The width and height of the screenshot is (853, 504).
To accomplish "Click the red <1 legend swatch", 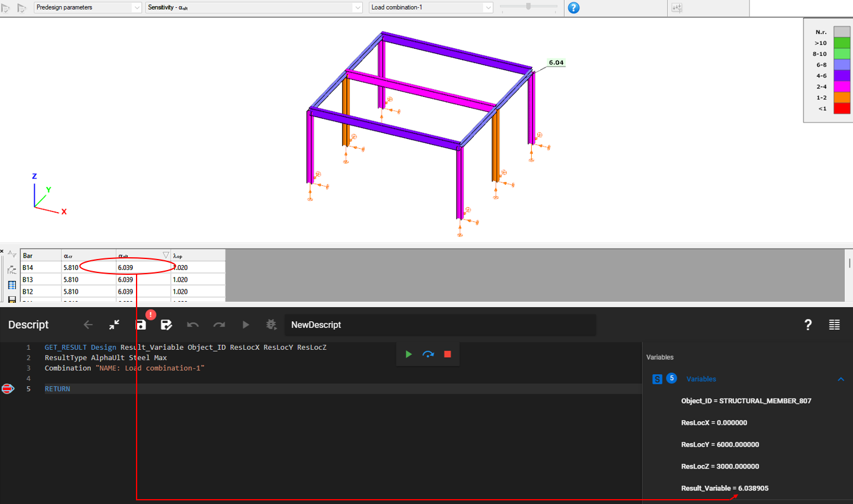I will 841,108.
